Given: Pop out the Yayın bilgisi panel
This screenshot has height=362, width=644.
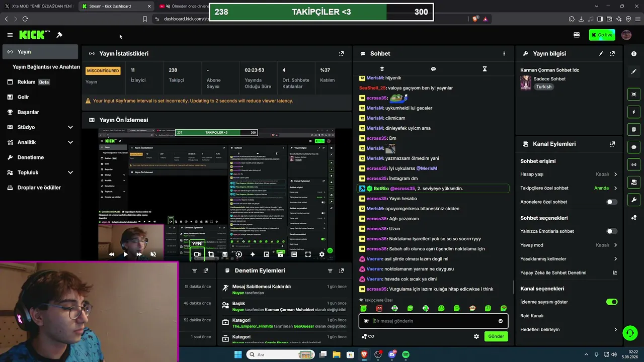Looking at the screenshot, I should click(x=612, y=53).
